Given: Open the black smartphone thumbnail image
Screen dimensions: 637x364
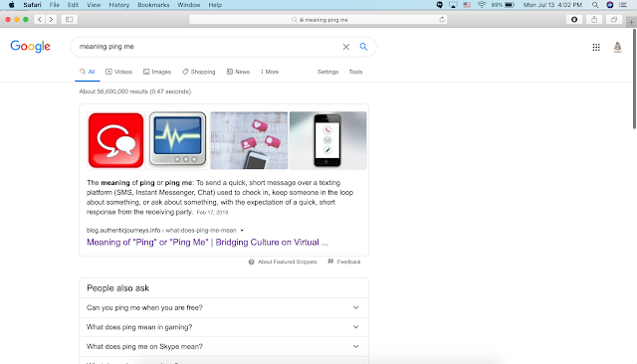Looking at the screenshot, I should coord(327,140).
